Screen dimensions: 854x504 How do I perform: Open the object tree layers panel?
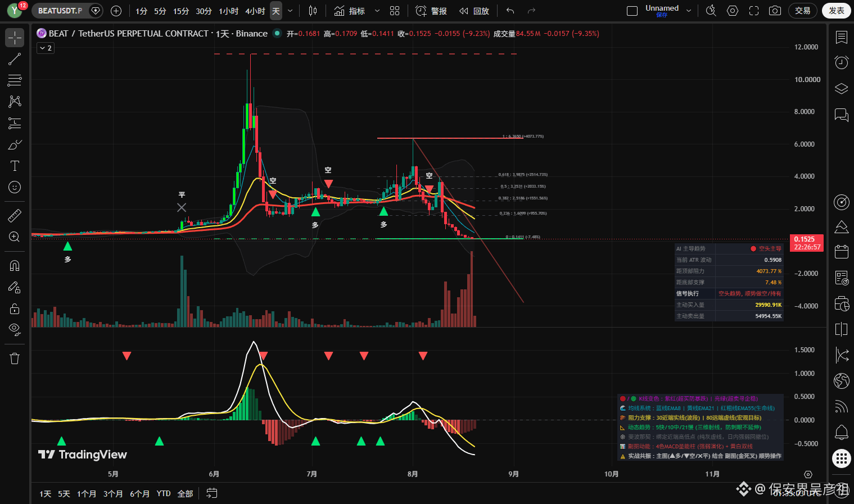click(842, 88)
